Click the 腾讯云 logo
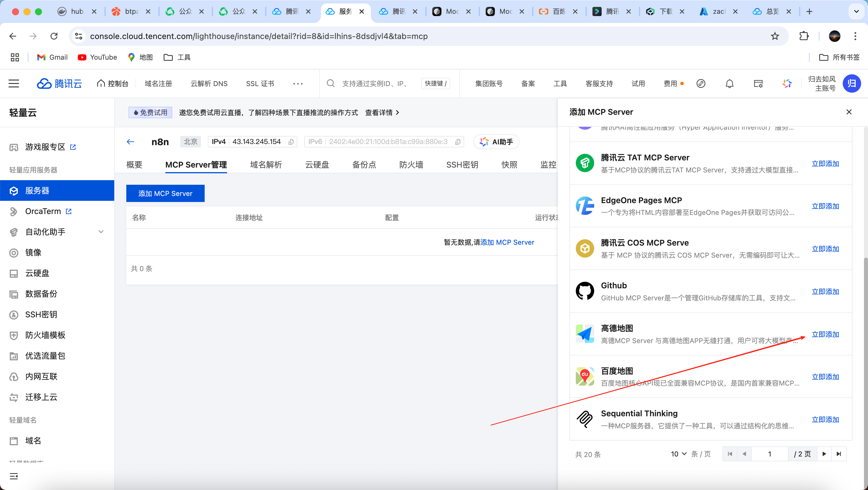868x490 pixels. tap(59, 83)
